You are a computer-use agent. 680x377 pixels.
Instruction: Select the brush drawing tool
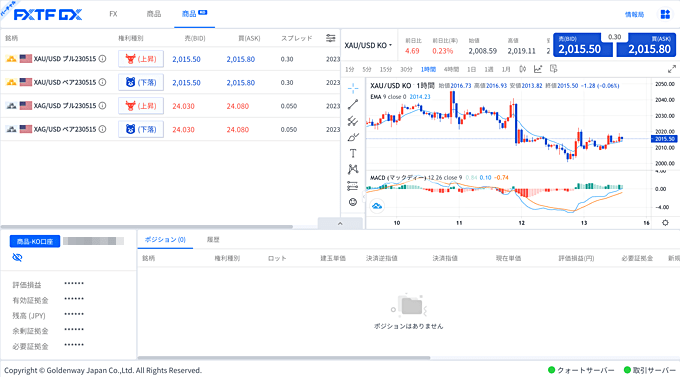[353, 137]
